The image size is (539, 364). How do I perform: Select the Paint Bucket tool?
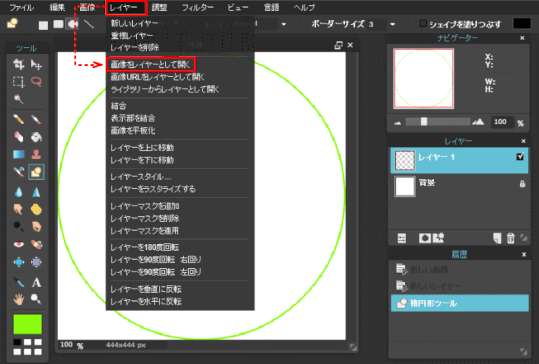point(36,137)
